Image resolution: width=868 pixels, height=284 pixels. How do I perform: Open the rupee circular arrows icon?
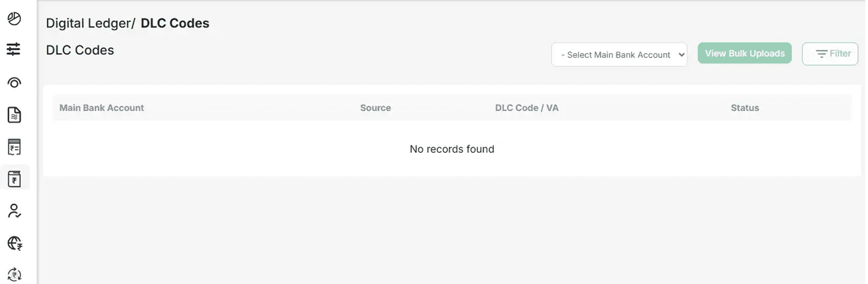(14, 274)
